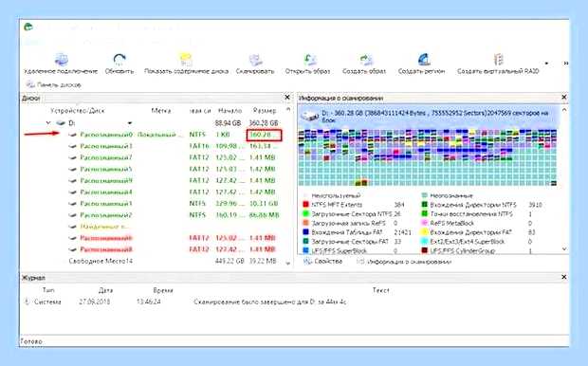Image resolution: width=588 pixels, height=366 pixels.
Task: Close the Информация о сканировании panel
Action: pyautogui.click(x=564, y=98)
